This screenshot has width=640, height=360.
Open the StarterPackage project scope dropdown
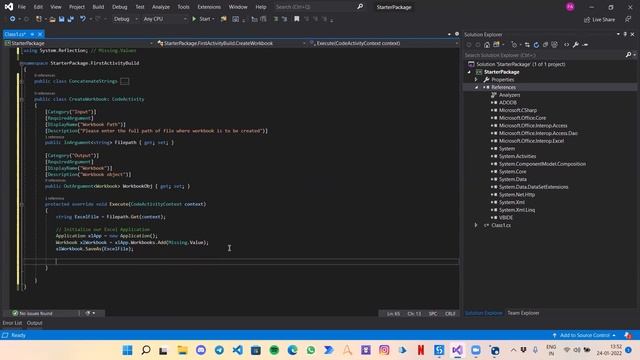coord(79,43)
